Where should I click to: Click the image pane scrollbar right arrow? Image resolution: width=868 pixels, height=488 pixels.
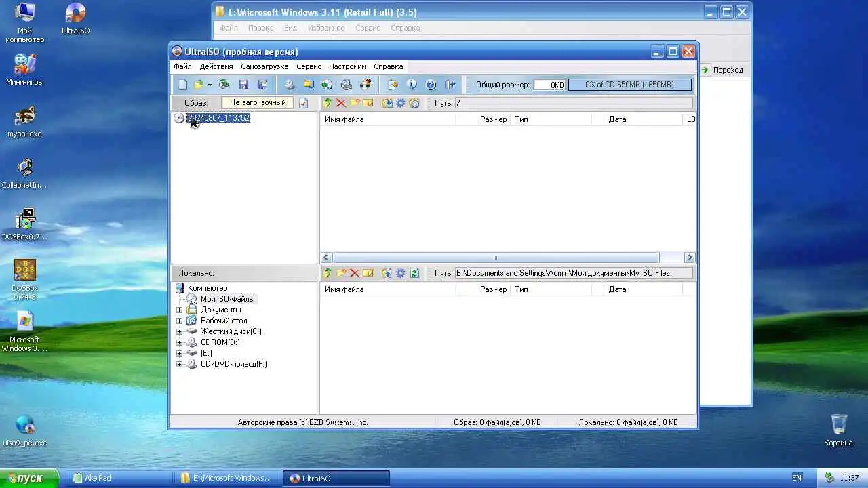(x=690, y=258)
